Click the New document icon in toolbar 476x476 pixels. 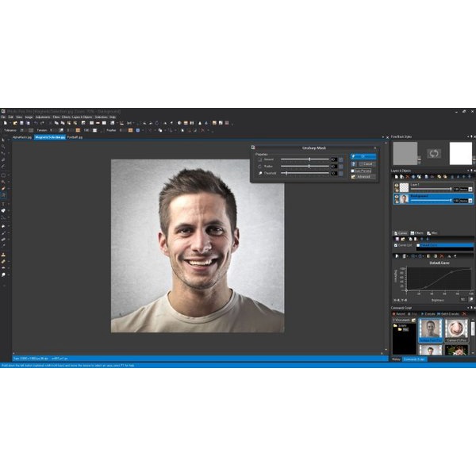coord(6,123)
